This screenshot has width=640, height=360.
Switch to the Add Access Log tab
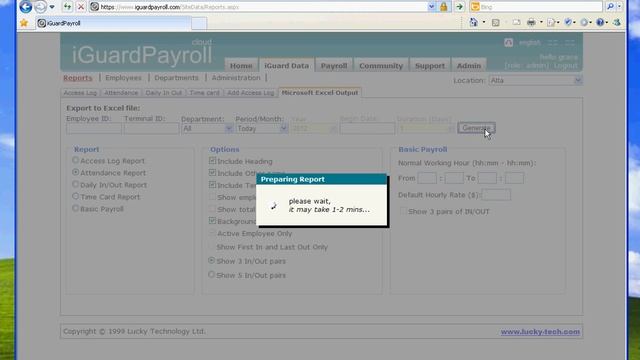tap(251, 93)
